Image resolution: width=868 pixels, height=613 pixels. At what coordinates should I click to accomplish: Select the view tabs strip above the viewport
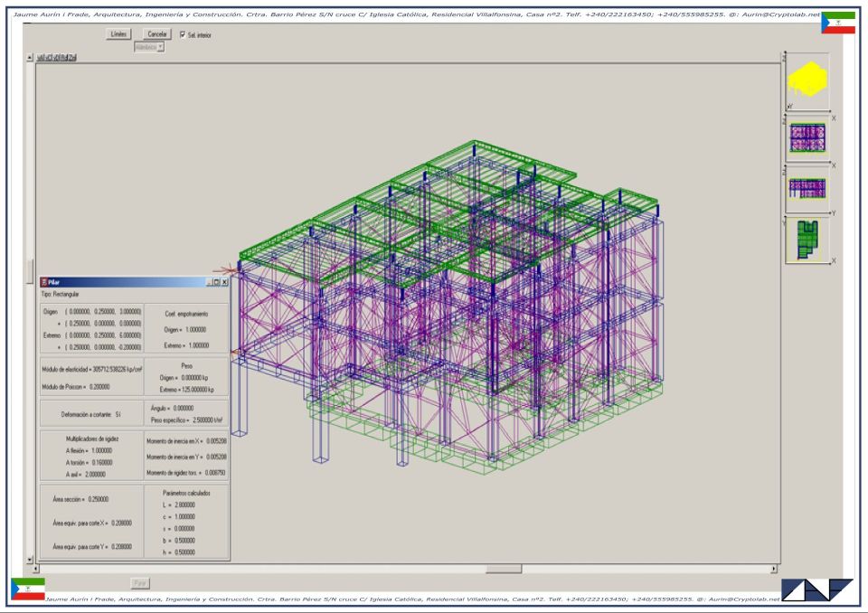pyautogui.click(x=58, y=57)
